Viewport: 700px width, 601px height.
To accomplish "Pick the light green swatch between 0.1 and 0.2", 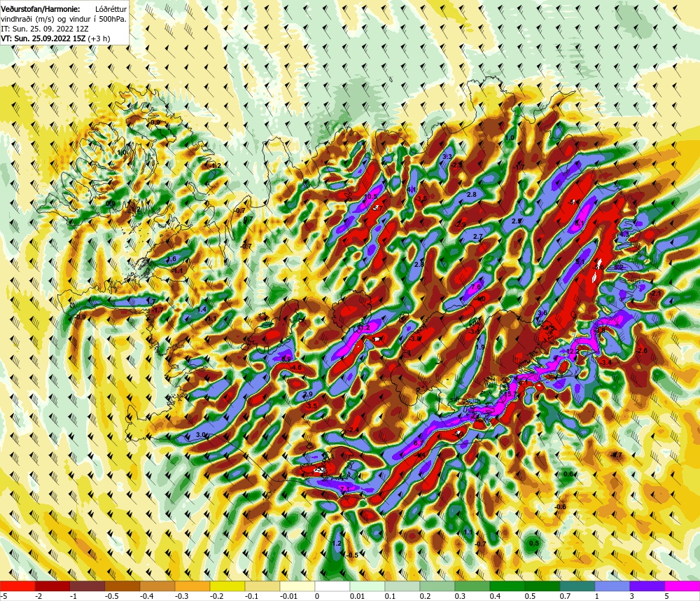I will [402, 586].
